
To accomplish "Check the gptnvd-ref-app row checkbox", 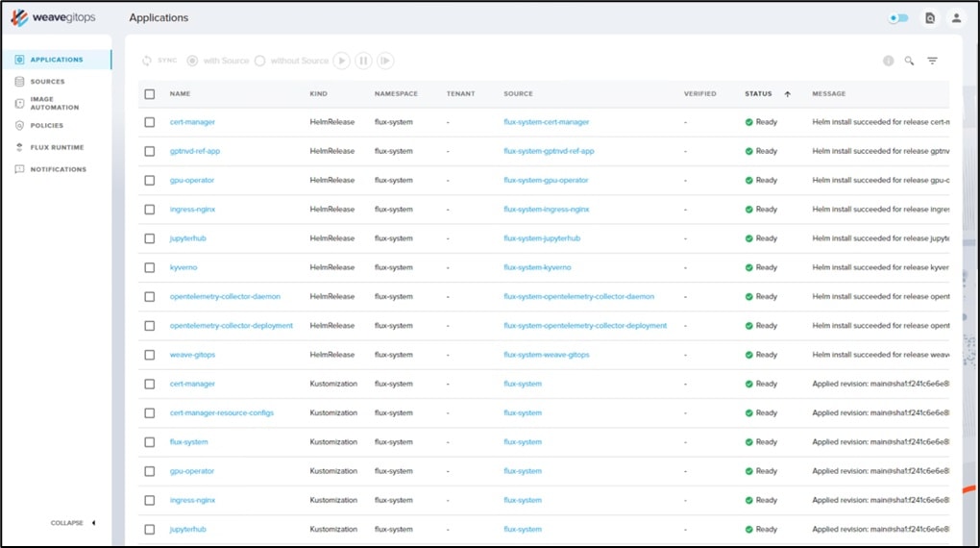I will tap(149, 151).
